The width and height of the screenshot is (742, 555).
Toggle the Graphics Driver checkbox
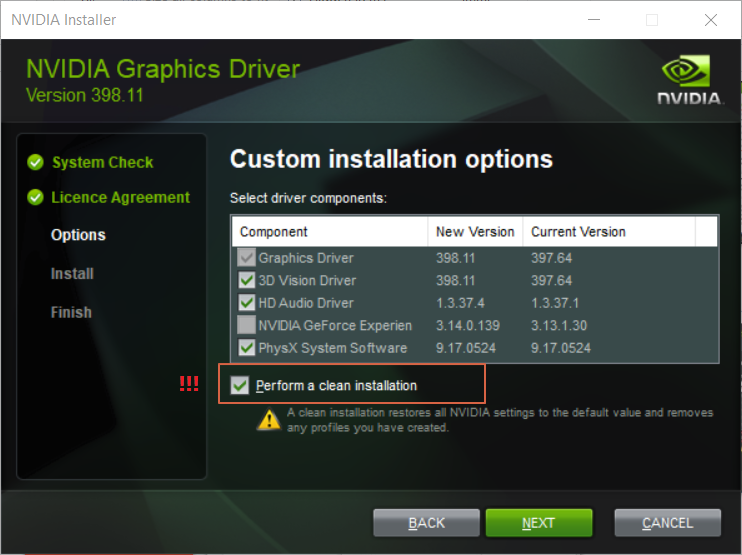[247, 258]
